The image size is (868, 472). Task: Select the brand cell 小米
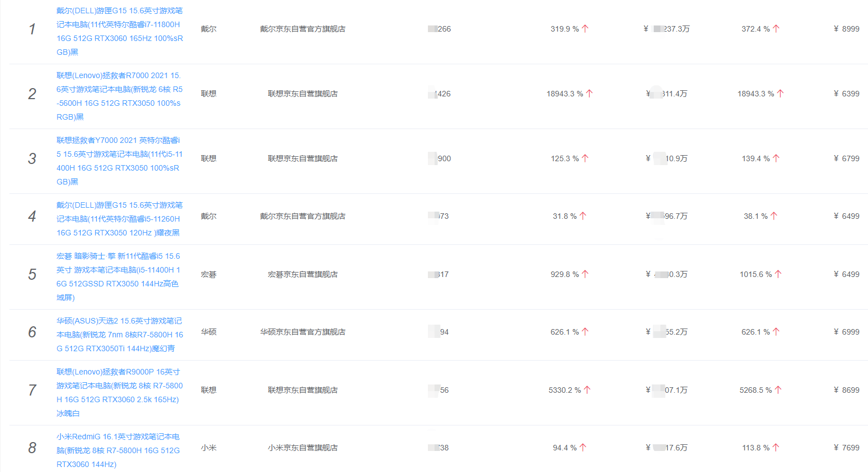[209, 448]
